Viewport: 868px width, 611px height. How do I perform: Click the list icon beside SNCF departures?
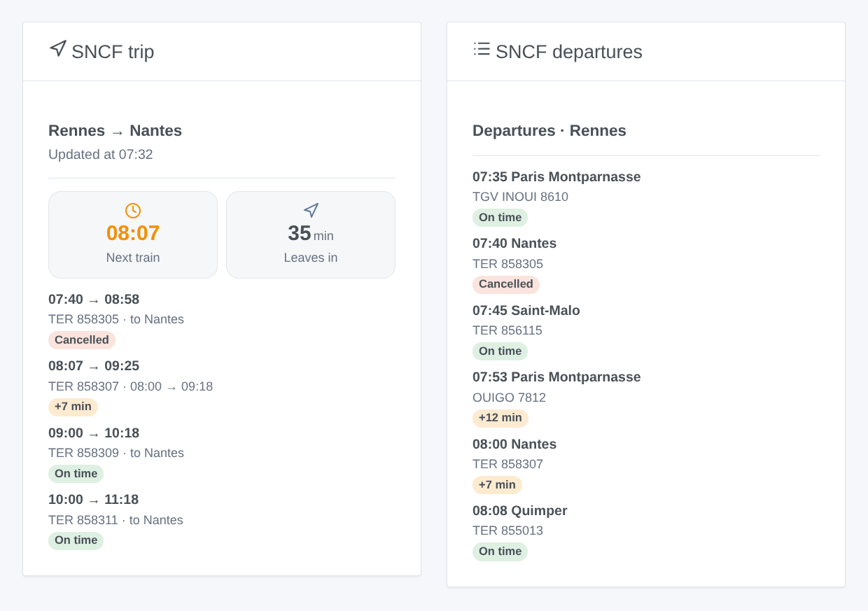pos(482,49)
